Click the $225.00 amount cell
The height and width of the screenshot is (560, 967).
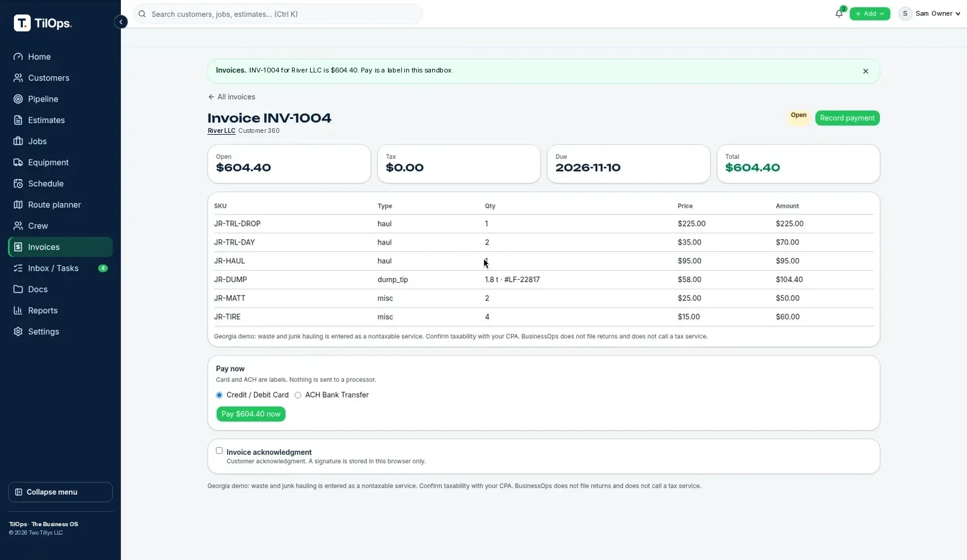tap(790, 224)
